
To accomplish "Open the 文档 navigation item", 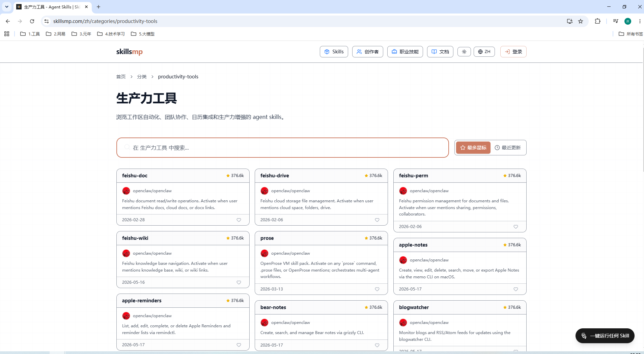I will tap(440, 52).
